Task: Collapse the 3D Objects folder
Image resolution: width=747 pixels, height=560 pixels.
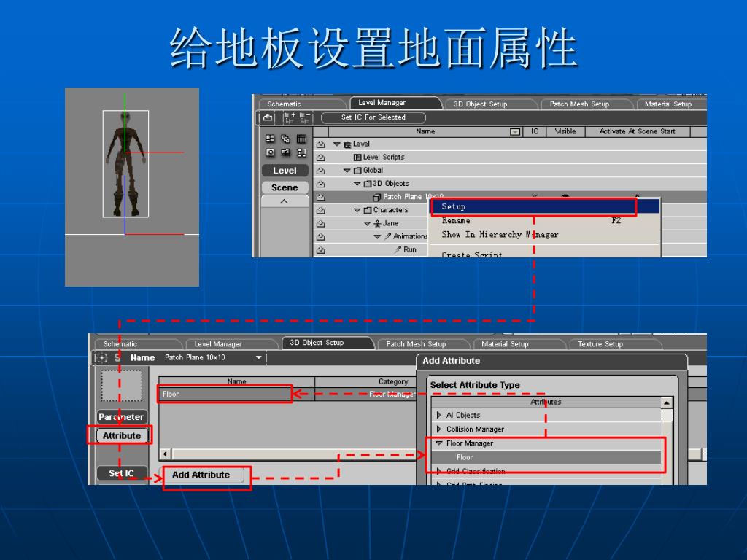Action: (x=357, y=184)
